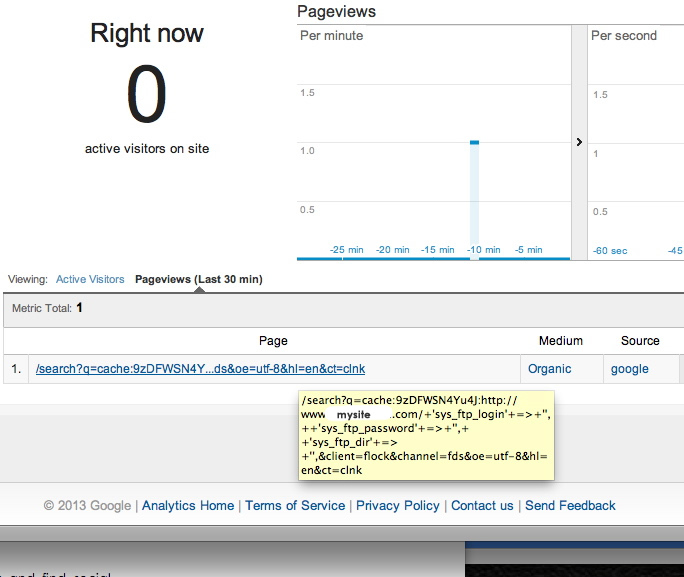The height and width of the screenshot is (577, 684).
Task: Click the Contact us footer link
Action: coord(482,506)
